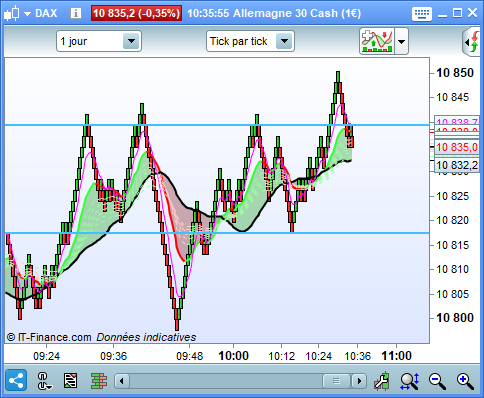The height and width of the screenshot is (398, 484).
Task: Click the 09:36 time axis label
Action: 114,356
